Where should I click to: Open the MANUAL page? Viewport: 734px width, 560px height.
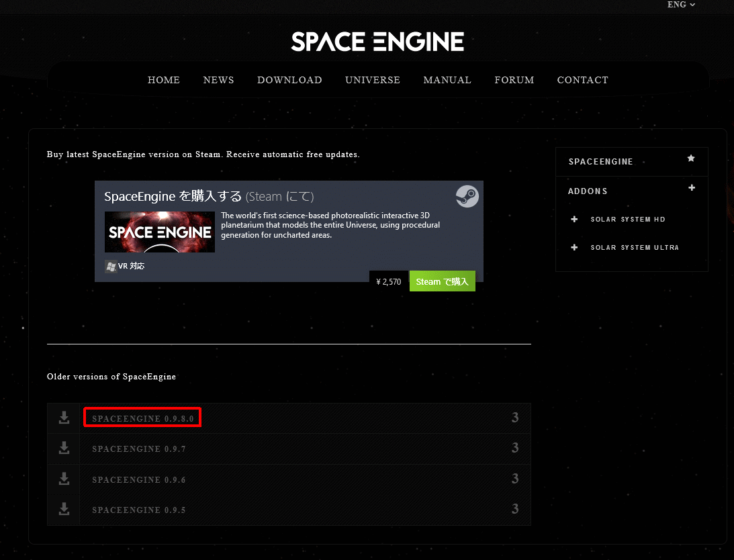[x=447, y=80]
